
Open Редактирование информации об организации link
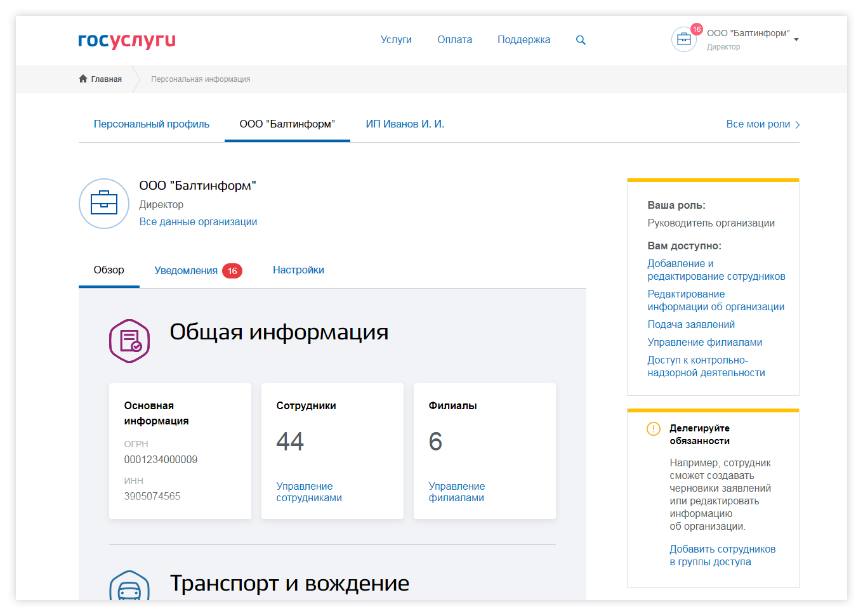(716, 301)
